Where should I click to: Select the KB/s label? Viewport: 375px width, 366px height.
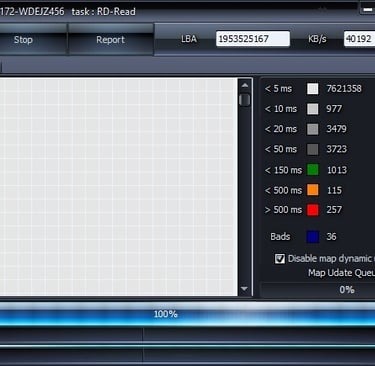(317, 39)
